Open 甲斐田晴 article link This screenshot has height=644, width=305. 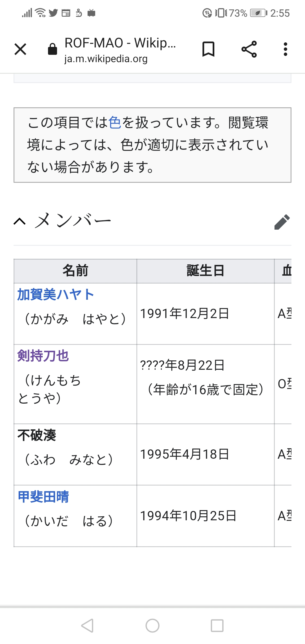[43, 497]
